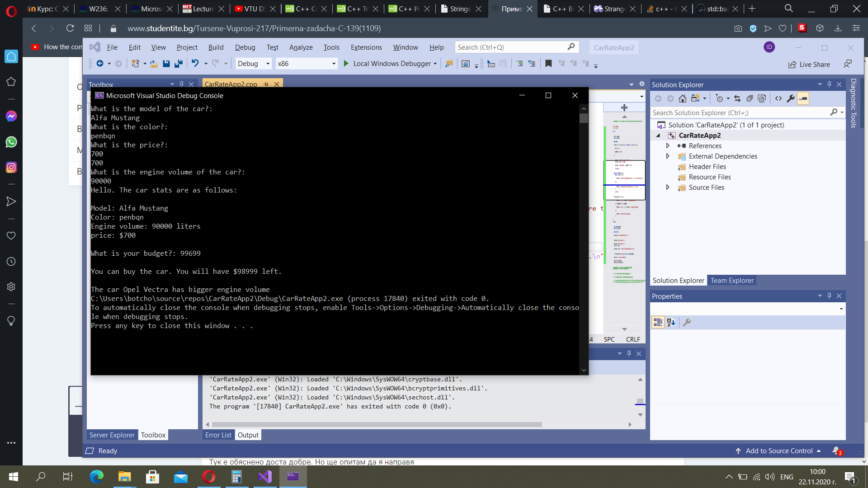Click the Alphabetical sort icon in Properties
The image size is (868, 488).
(x=671, y=322)
